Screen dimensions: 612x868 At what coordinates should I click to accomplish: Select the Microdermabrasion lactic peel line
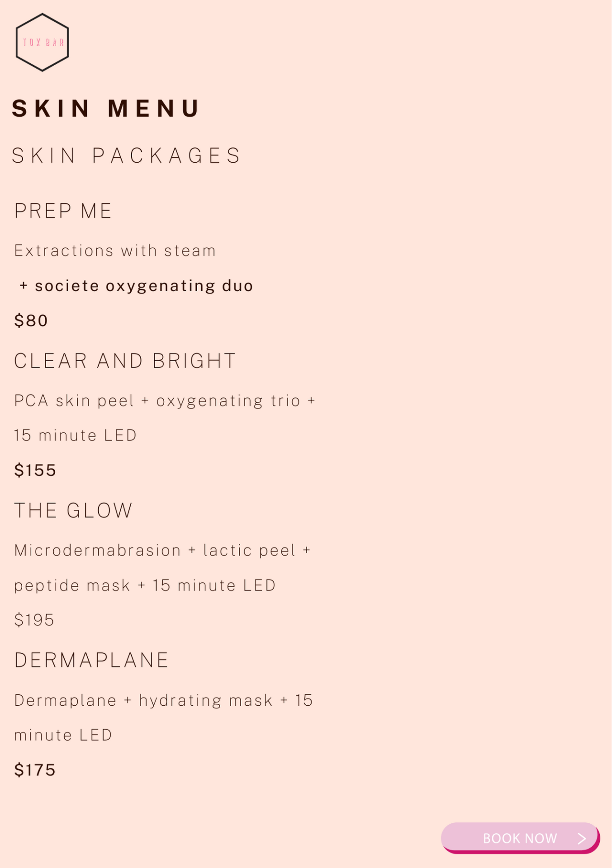coord(162,550)
